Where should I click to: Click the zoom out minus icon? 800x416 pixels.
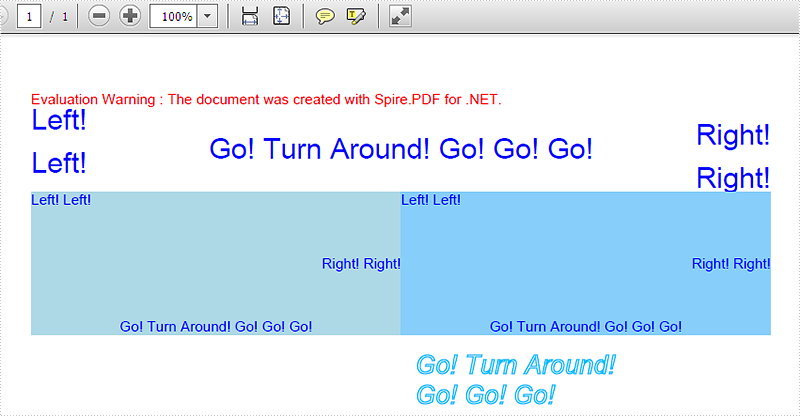pos(99,16)
